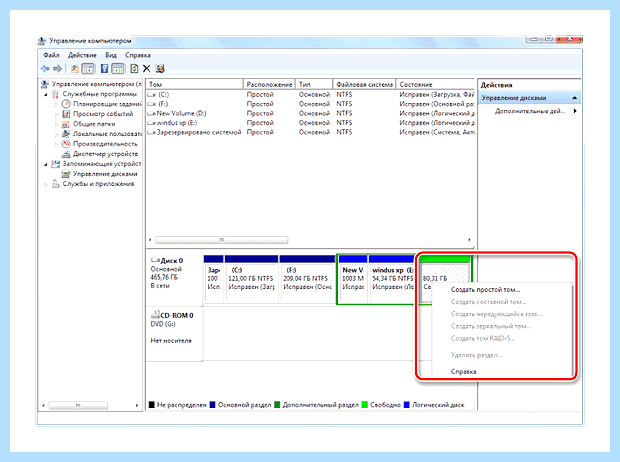
Task: Open the Файл menu
Action: click(51, 55)
